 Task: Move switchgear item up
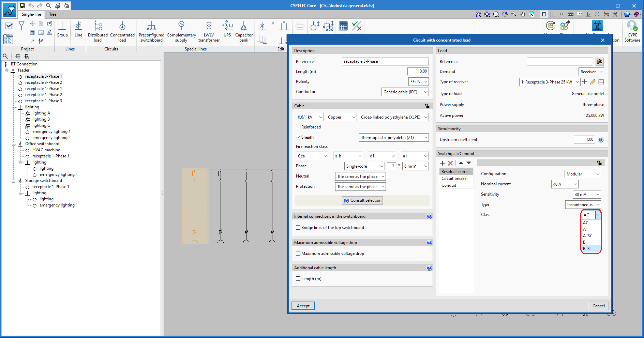461,163
